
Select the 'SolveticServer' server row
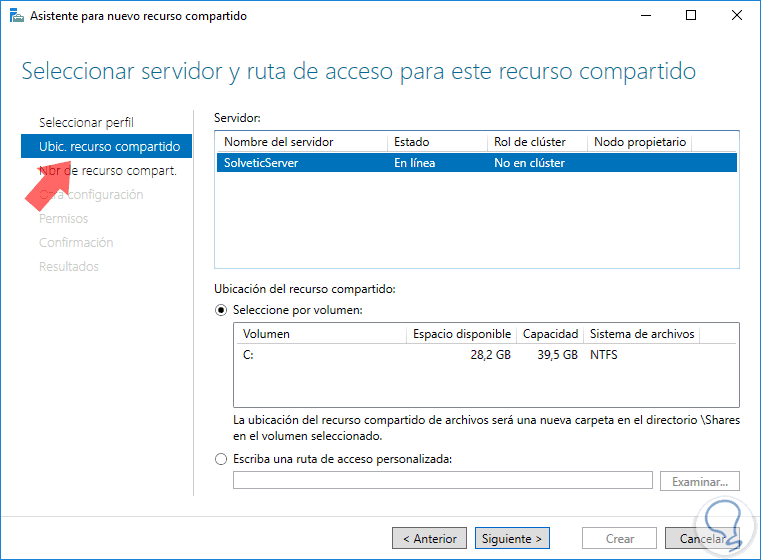477,163
